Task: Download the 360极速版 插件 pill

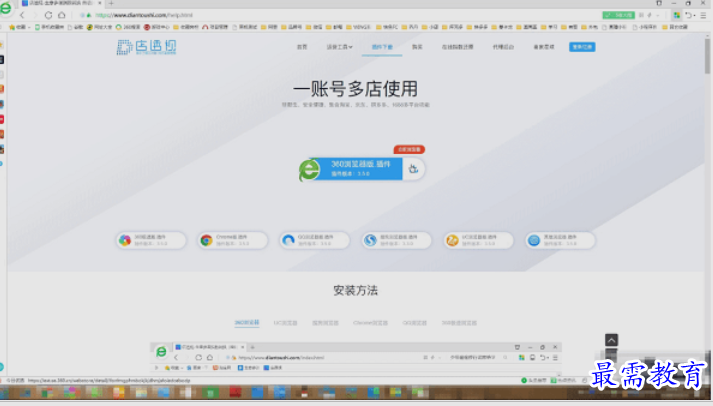Action: click(151, 240)
